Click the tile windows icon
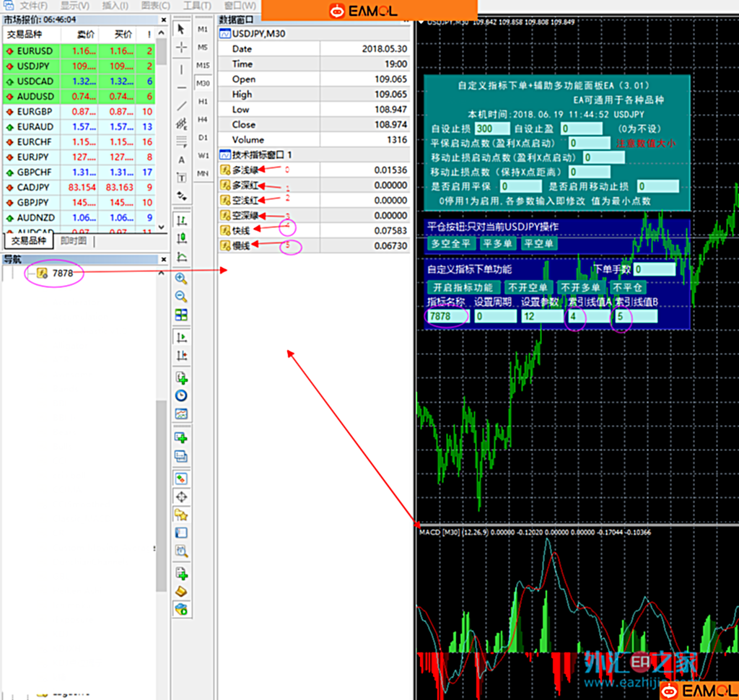739x700 pixels. [181, 315]
